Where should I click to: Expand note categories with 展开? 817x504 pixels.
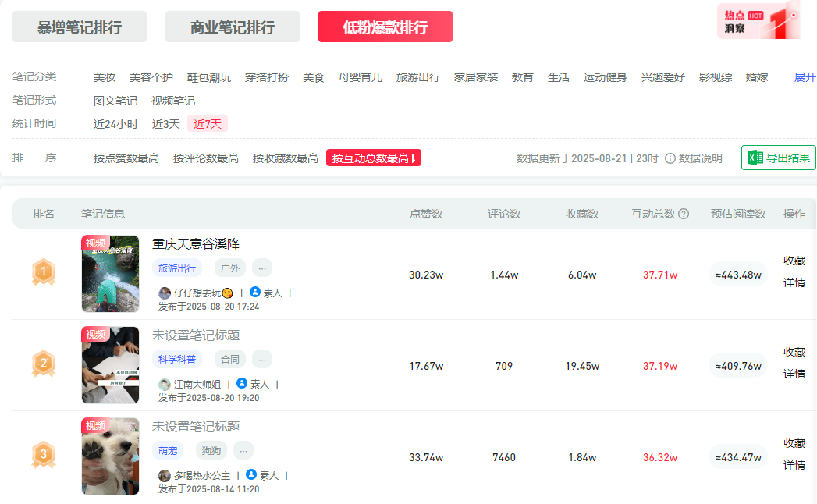tap(805, 77)
